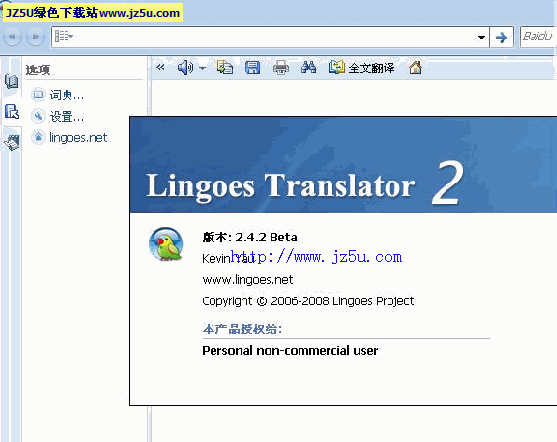The width and height of the screenshot is (557, 442).
Task: Expand the search history dropdown arrow
Action: click(481, 37)
